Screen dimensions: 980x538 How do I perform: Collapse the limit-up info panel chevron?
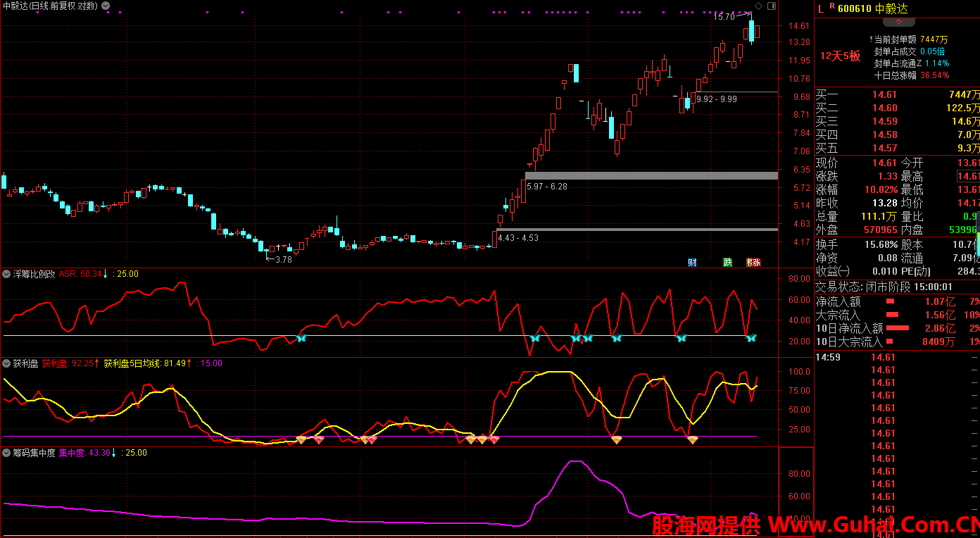(898, 23)
